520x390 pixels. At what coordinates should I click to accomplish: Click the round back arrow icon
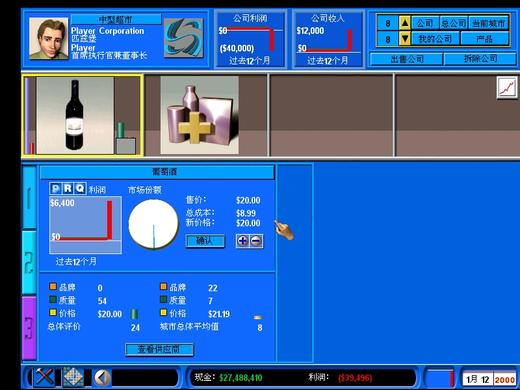[x=102, y=378]
